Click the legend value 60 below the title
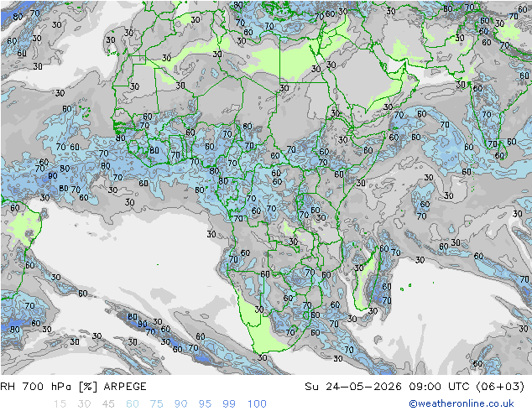Screen dimensions: 532x411 click(133, 403)
